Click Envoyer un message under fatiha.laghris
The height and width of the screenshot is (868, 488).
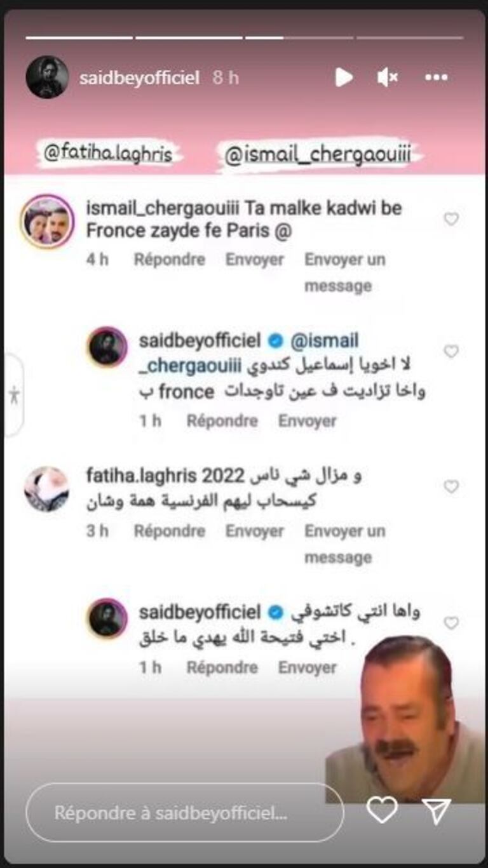[x=345, y=544]
